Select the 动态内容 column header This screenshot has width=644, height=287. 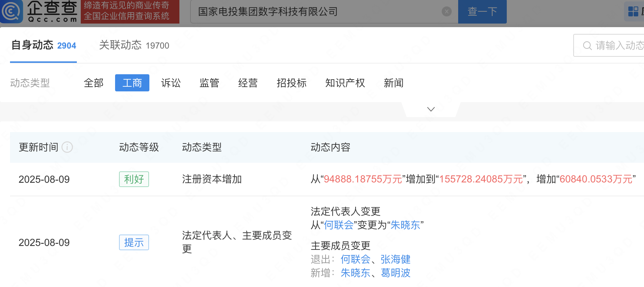[x=331, y=147]
